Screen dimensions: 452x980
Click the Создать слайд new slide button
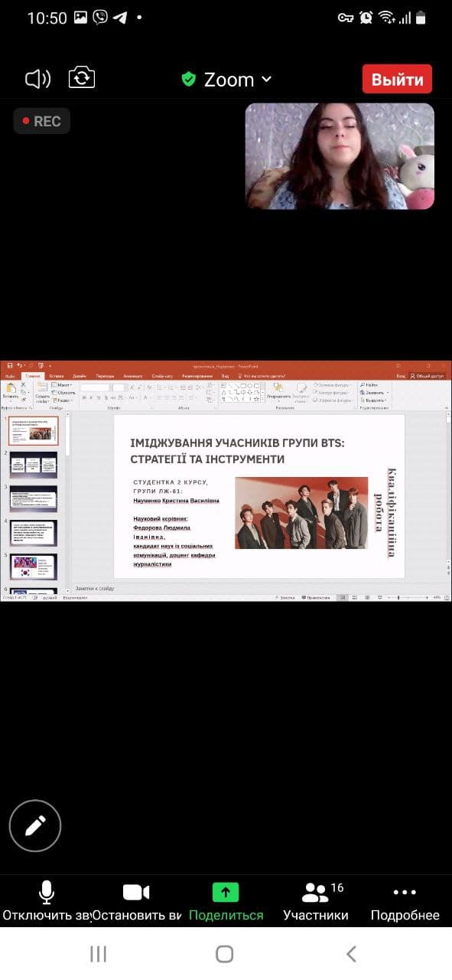tap(42, 391)
